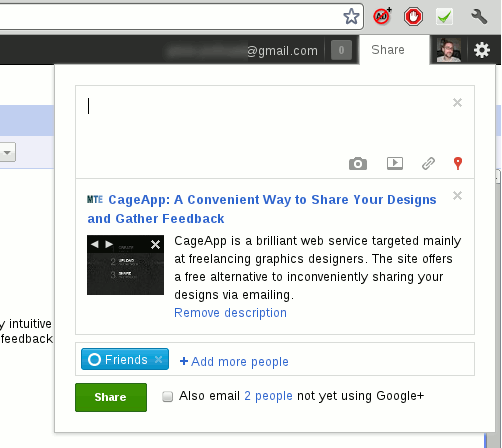
Task: Bookmark this page with the star icon
Action: click(x=351, y=16)
